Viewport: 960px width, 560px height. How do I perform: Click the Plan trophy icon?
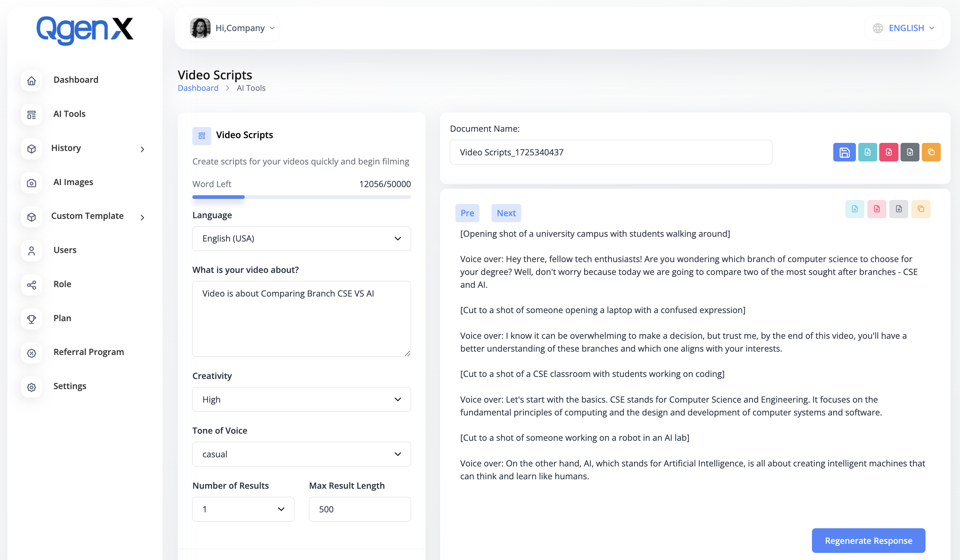coord(32,319)
